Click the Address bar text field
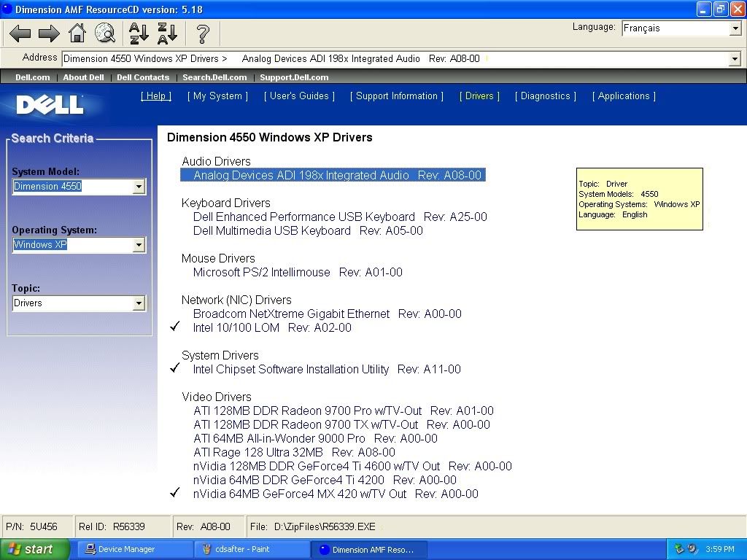The height and width of the screenshot is (560, 747). 395,59
